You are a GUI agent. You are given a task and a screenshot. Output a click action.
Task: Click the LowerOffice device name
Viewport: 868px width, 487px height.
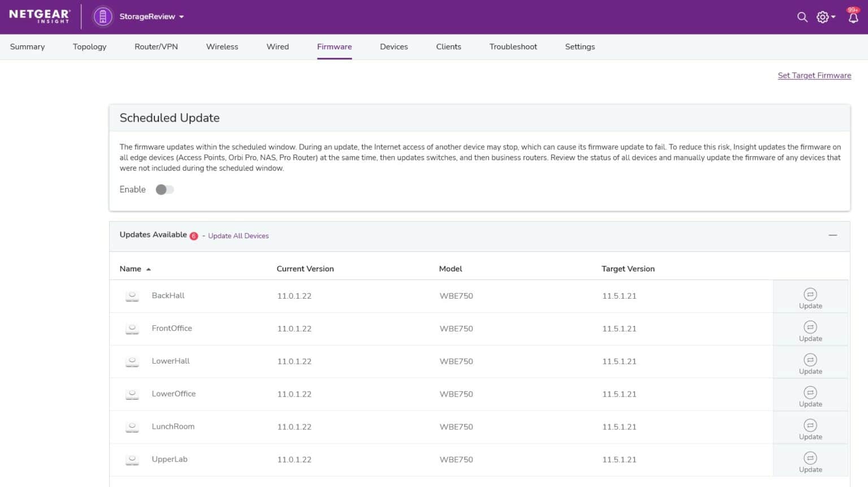point(173,394)
